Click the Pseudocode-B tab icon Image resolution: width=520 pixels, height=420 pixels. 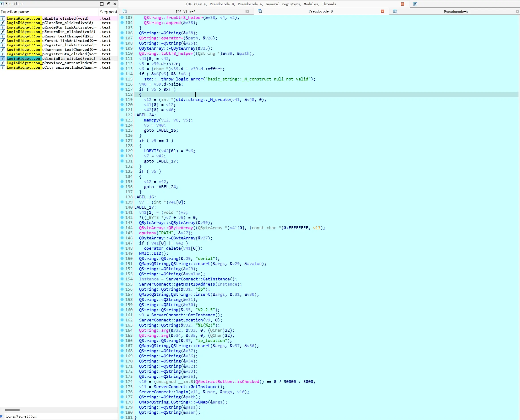[x=260, y=11]
